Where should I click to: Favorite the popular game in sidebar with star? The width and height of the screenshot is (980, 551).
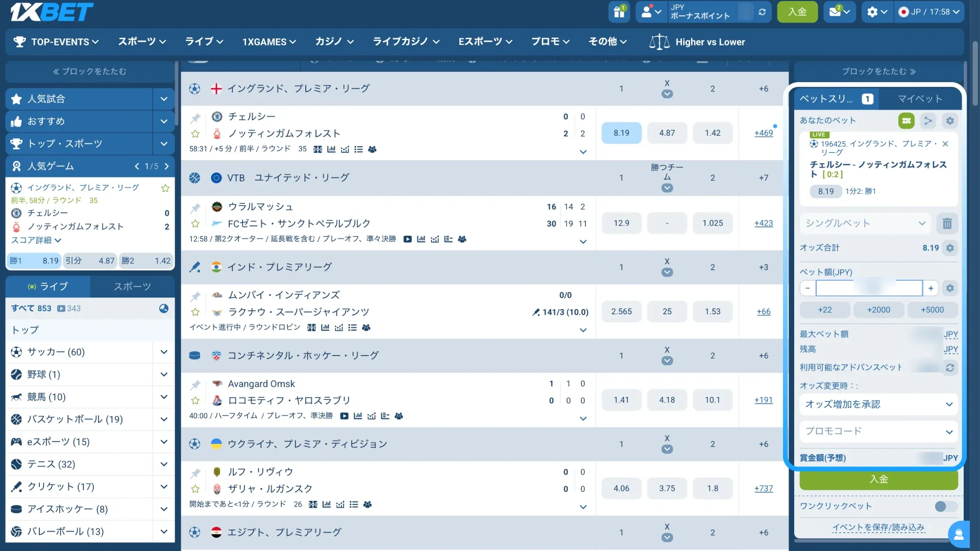click(165, 188)
